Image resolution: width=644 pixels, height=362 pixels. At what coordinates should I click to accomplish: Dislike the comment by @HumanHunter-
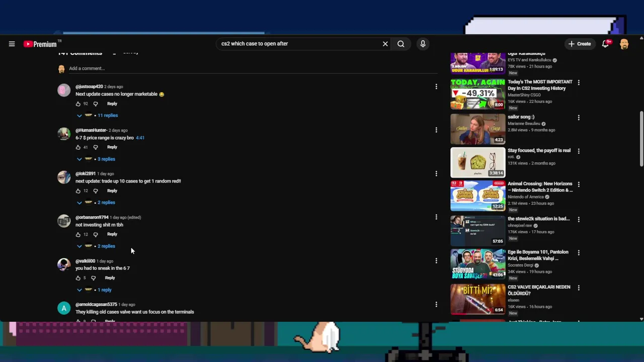coord(96,147)
